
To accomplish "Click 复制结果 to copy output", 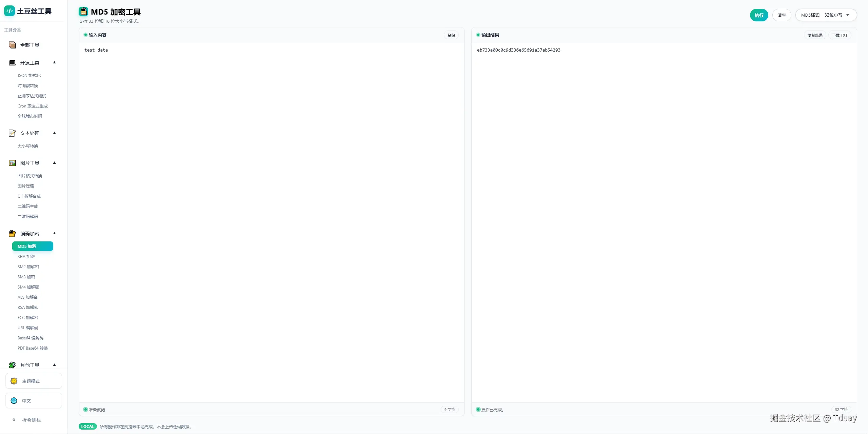I will [815, 35].
